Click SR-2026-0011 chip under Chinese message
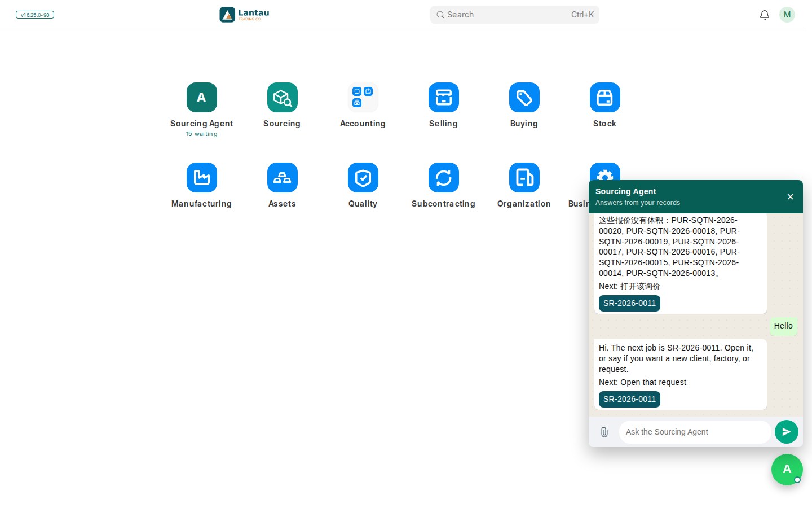This screenshot has width=812, height=508. (629, 303)
